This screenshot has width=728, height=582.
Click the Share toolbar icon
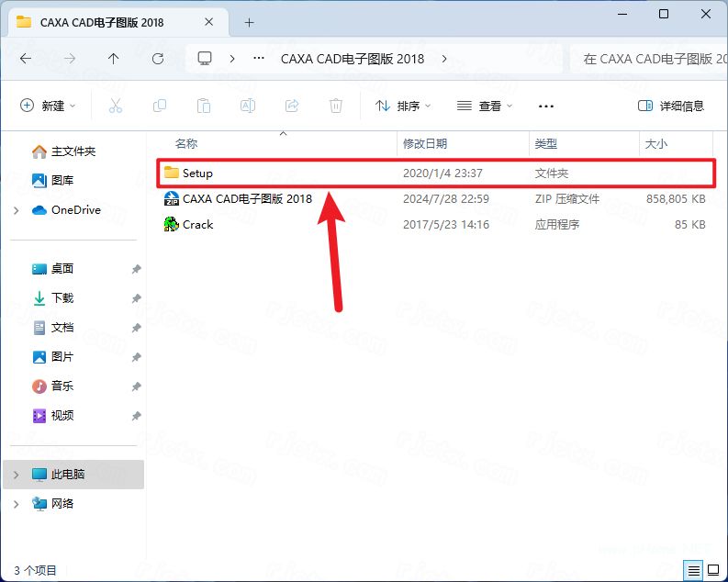click(292, 106)
